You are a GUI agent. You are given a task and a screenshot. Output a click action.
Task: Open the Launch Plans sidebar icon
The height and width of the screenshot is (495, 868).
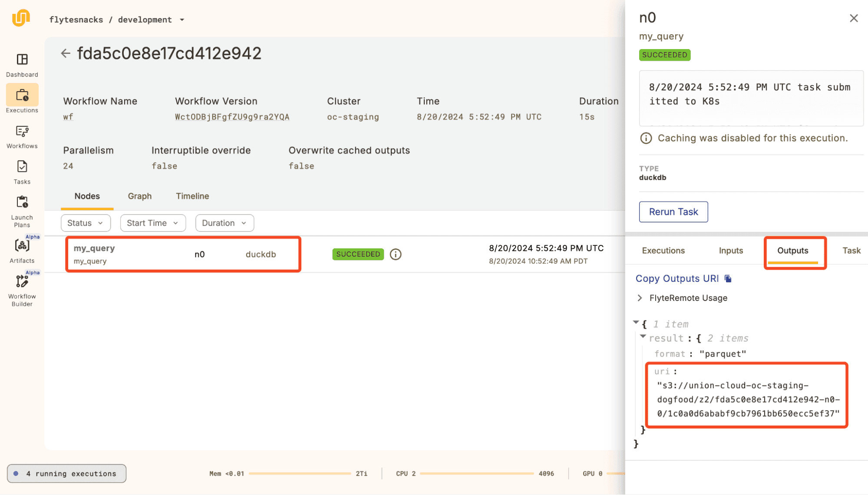point(22,203)
